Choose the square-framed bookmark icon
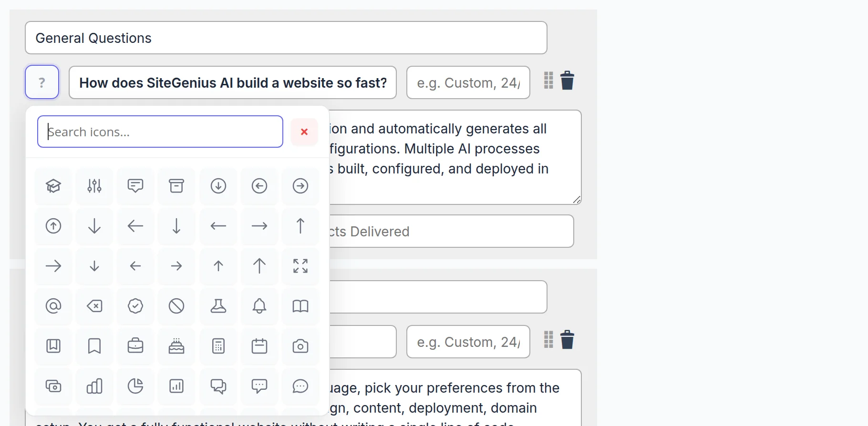Screen dimensions: 868x426 [53, 346]
